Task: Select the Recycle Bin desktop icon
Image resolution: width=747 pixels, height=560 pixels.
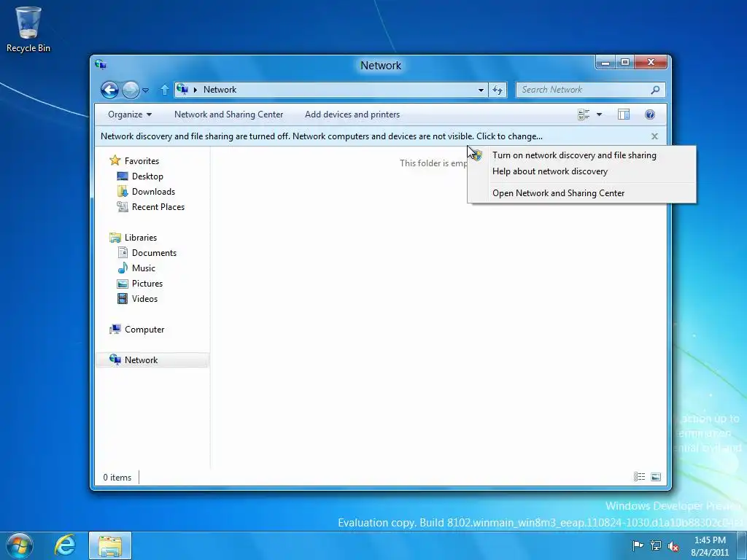Action: pos(28,29)
